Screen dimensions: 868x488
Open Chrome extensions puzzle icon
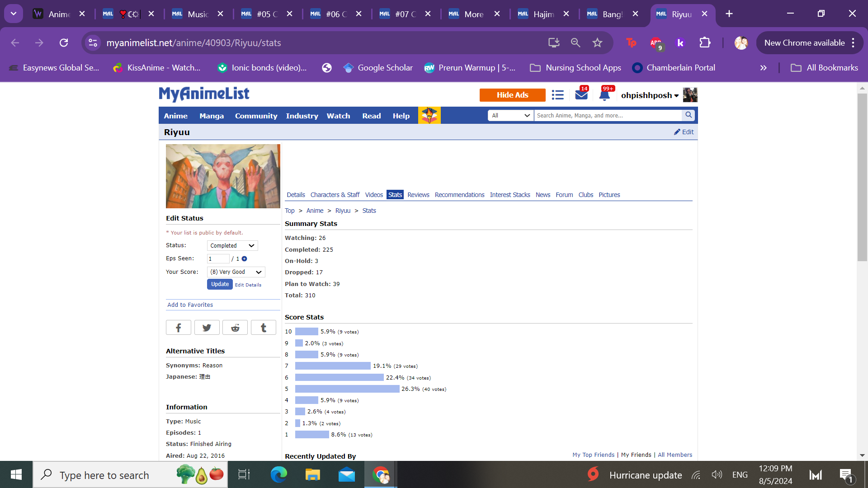tap(705, 43)
